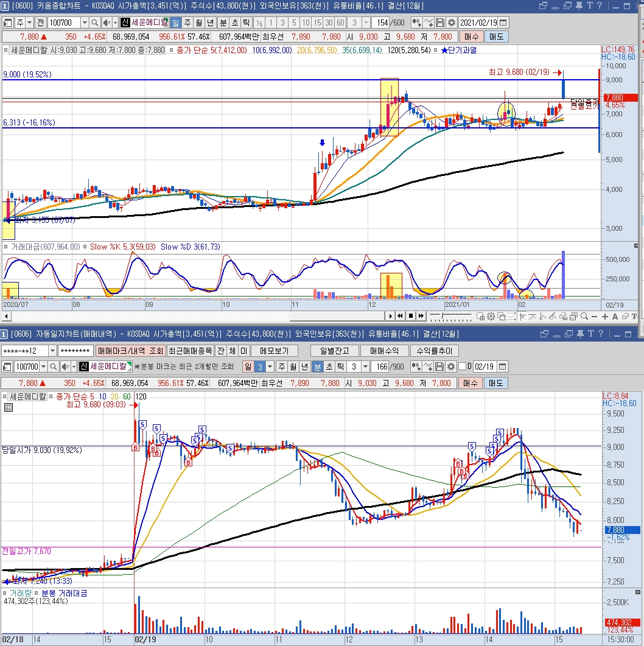This screenshot has width=644, height=646.
Task: Rewind chart replay
Action: (x=400, y=316)
